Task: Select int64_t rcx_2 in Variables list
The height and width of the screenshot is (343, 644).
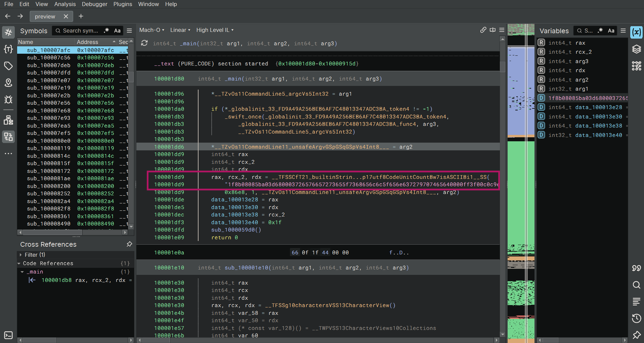Action: tap(582, 52)
